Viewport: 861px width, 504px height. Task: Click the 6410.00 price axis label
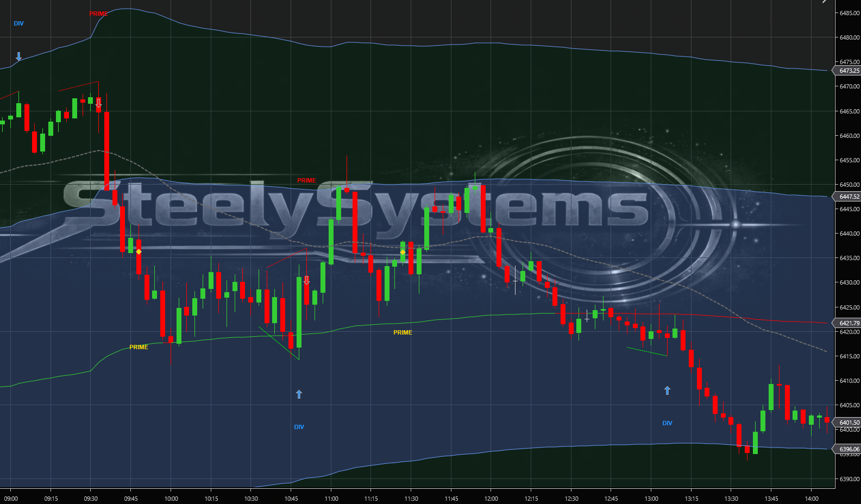850,381
